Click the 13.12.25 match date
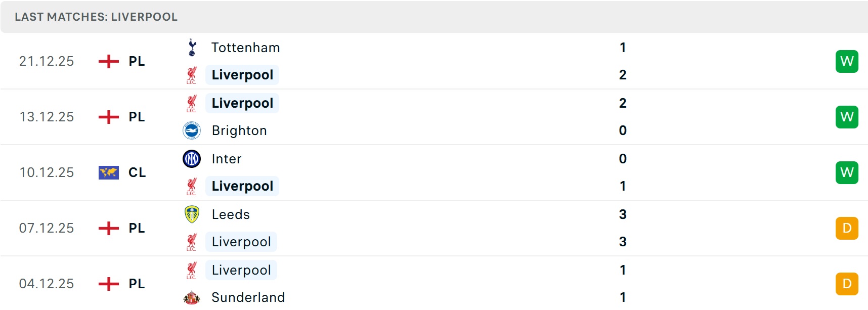Screen dimensions: 868x310 coord(47,117)
